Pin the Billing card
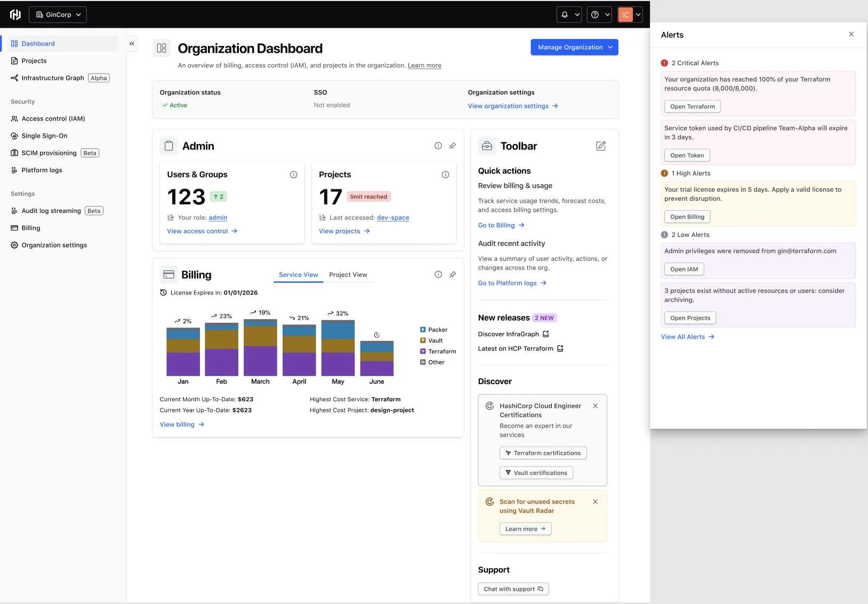This screenshot has height=604, width=868. pyautogui.click(x=453, y=274)
